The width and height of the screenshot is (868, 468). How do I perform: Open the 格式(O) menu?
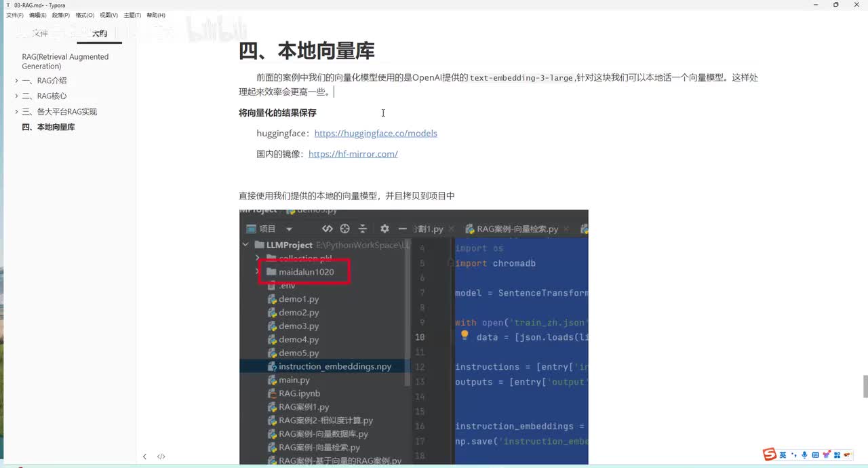pyautogui.click(x=85, y=15)
